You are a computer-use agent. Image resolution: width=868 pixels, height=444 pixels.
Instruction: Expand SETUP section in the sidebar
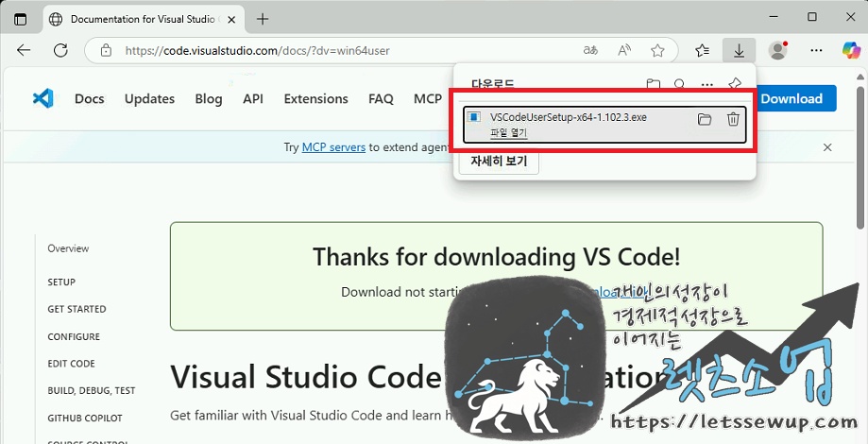[61, 282]
